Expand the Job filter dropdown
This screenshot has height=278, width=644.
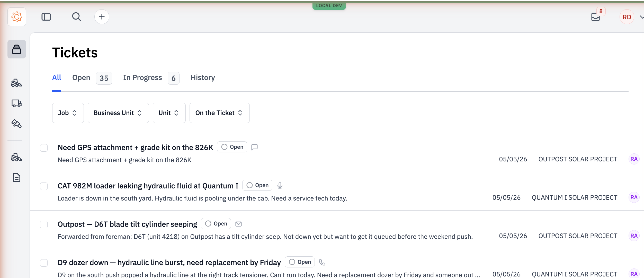68,113
